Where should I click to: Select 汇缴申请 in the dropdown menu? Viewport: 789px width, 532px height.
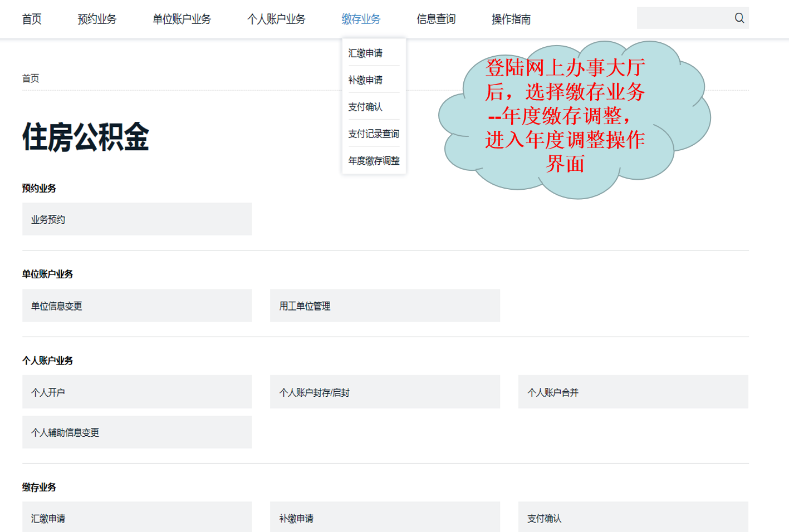tap(366, 53)
